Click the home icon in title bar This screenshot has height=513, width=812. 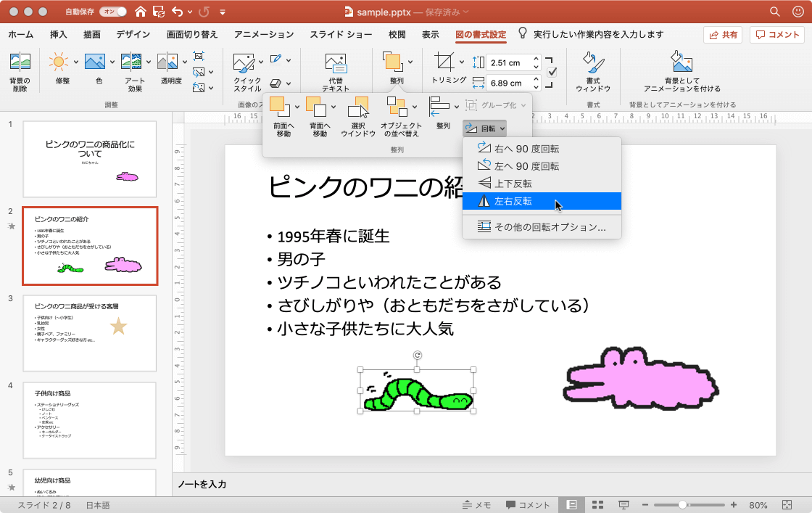tap(141, 12)
